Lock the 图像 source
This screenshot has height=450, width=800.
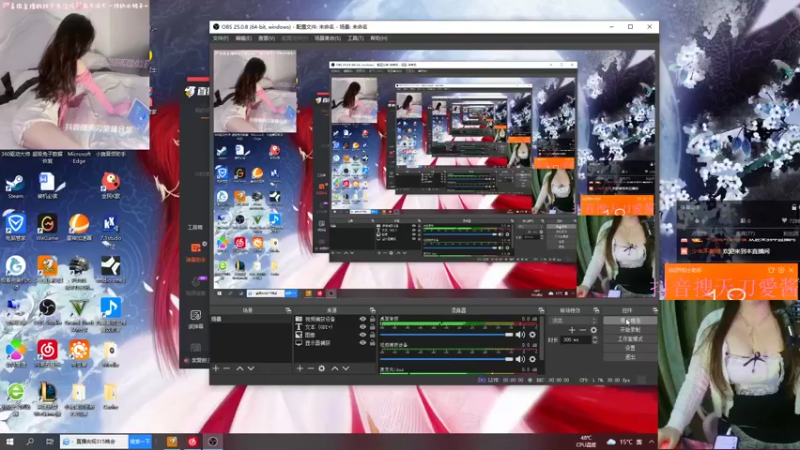(x=372, y=335)
